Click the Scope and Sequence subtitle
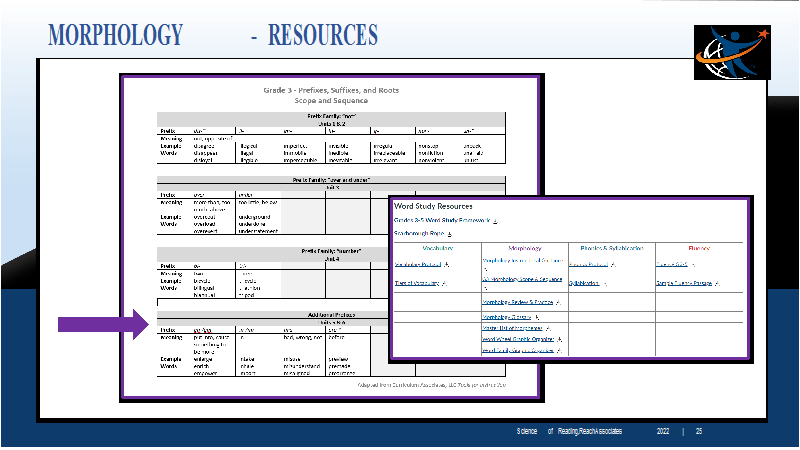The image size is (800, 450). 331,101
